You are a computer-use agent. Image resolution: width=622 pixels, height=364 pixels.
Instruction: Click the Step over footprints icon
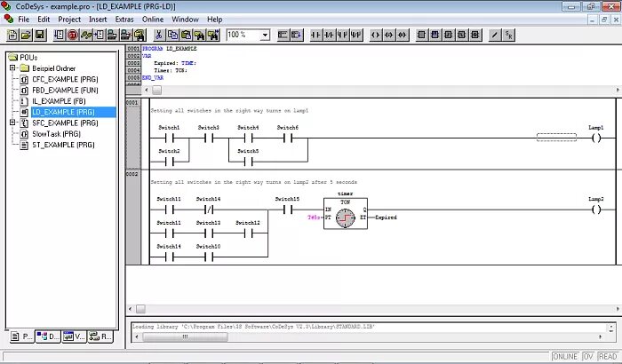pos(86,35)
